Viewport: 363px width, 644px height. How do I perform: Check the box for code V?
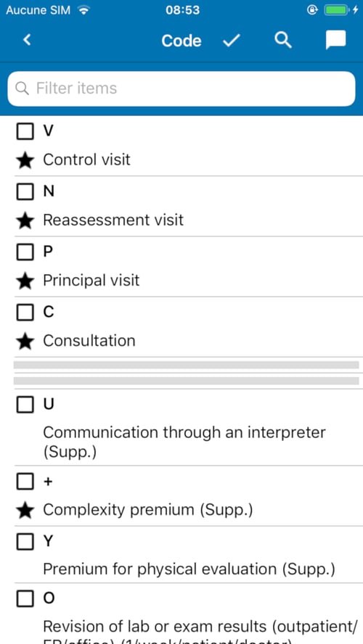[x=25, y=131]
